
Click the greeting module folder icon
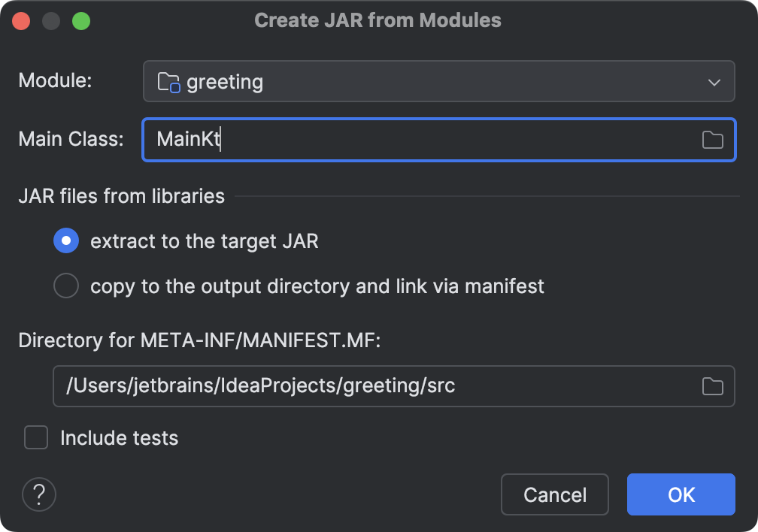[168, 82]
